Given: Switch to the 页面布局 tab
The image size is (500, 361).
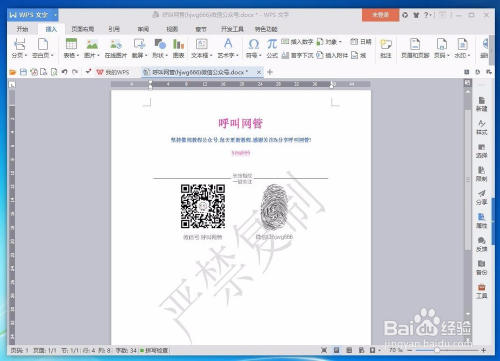Looking at the screenshot, I should point(83,29).
